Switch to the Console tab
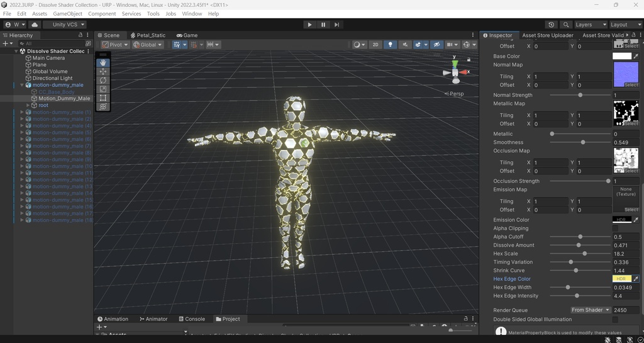The height and width of the screenshot is (343, 644). coord(192,318)
